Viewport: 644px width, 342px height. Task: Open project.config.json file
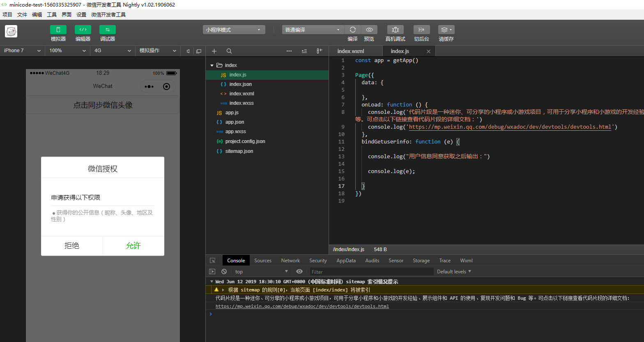tap(267, 141)
